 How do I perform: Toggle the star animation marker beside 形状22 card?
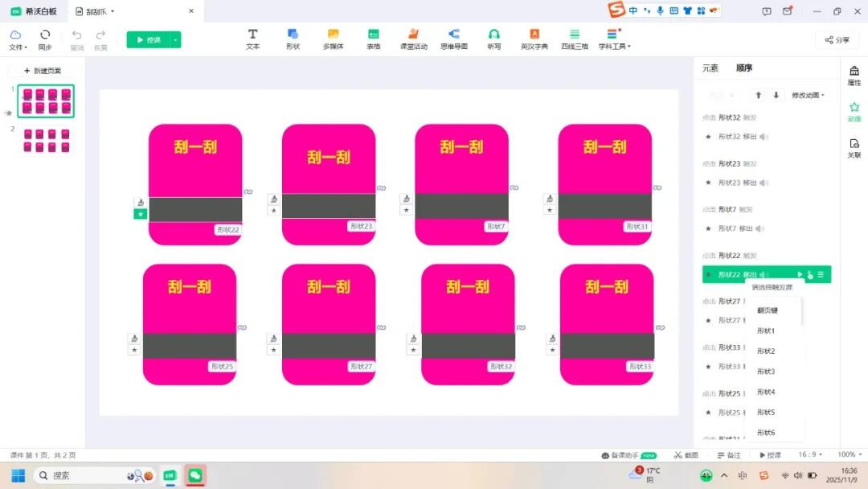pos(140,214)
